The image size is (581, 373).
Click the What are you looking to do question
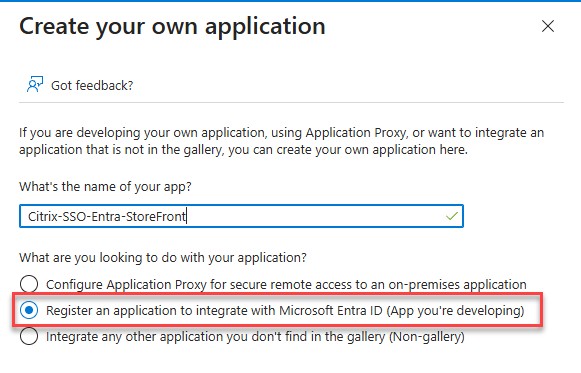click(163, 257)
